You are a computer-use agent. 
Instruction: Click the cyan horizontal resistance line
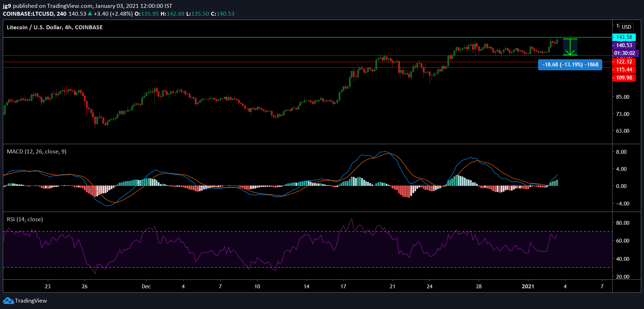(307, 37)
